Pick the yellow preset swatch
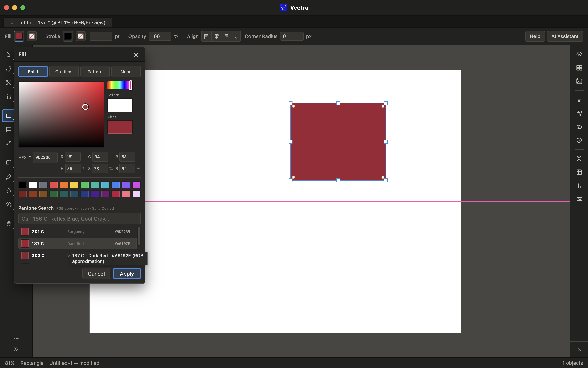 pos(74,185)
